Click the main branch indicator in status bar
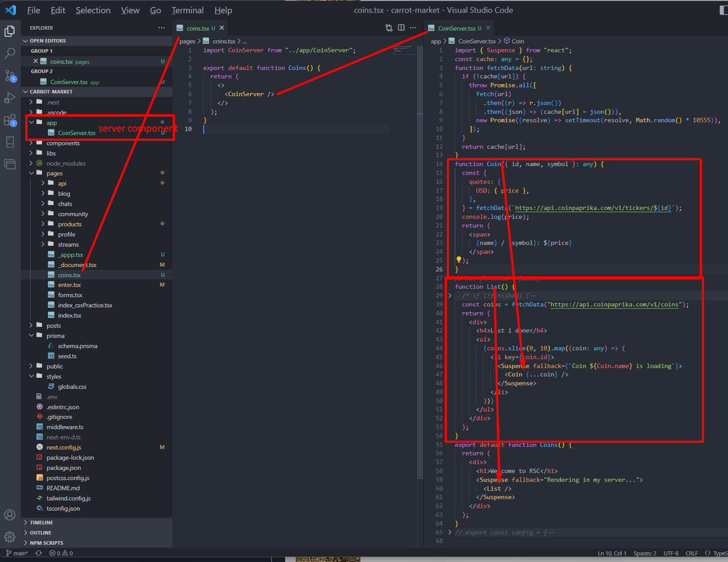 17,553
